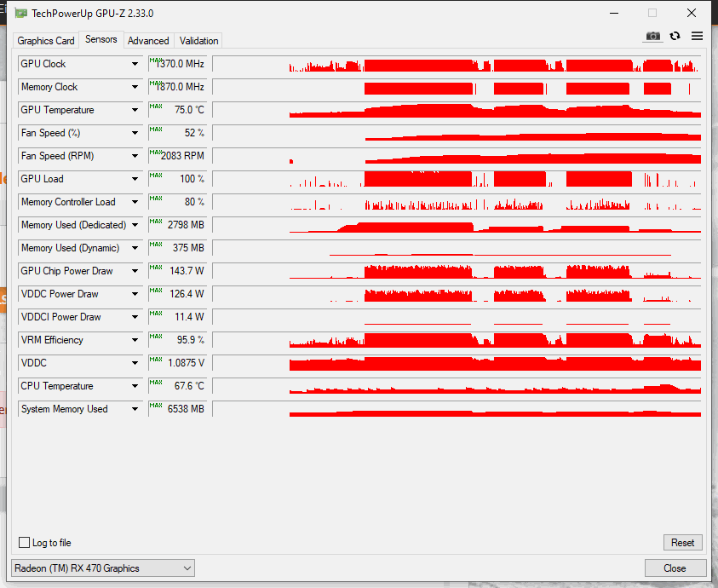Click the GPU Clock history graph
This screenshot has width=718, height=588.
[457, 64]
